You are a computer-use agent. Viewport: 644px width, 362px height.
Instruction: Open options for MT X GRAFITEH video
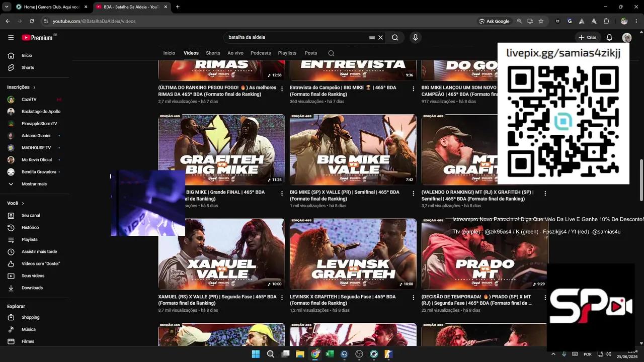545,193
